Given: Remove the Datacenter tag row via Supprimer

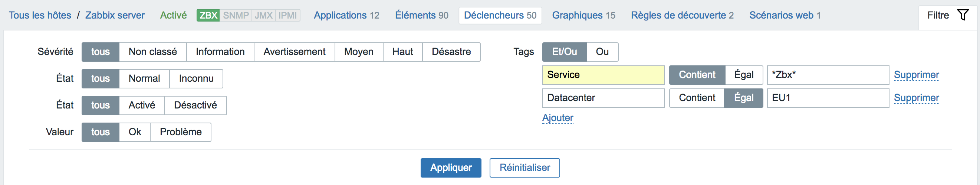Looking at the screenshot, I should pos(916,98).
